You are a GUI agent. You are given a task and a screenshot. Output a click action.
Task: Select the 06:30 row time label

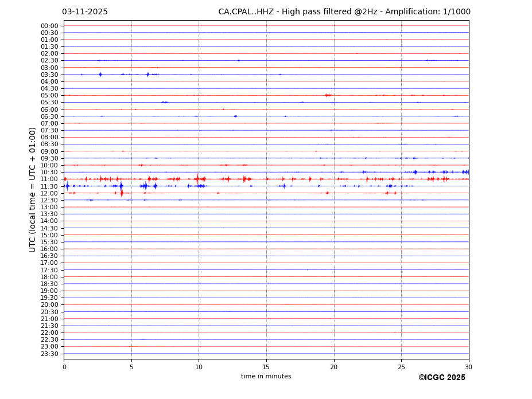coord(49,116)
